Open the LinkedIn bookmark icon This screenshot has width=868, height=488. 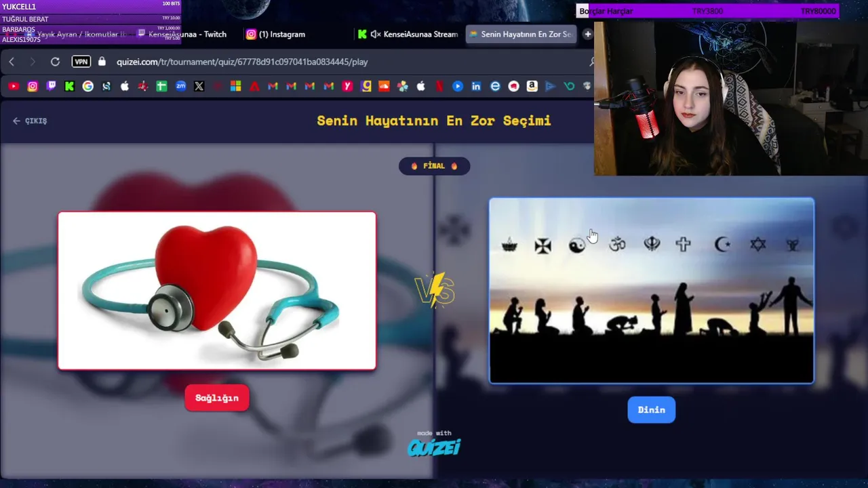[476, 86]
